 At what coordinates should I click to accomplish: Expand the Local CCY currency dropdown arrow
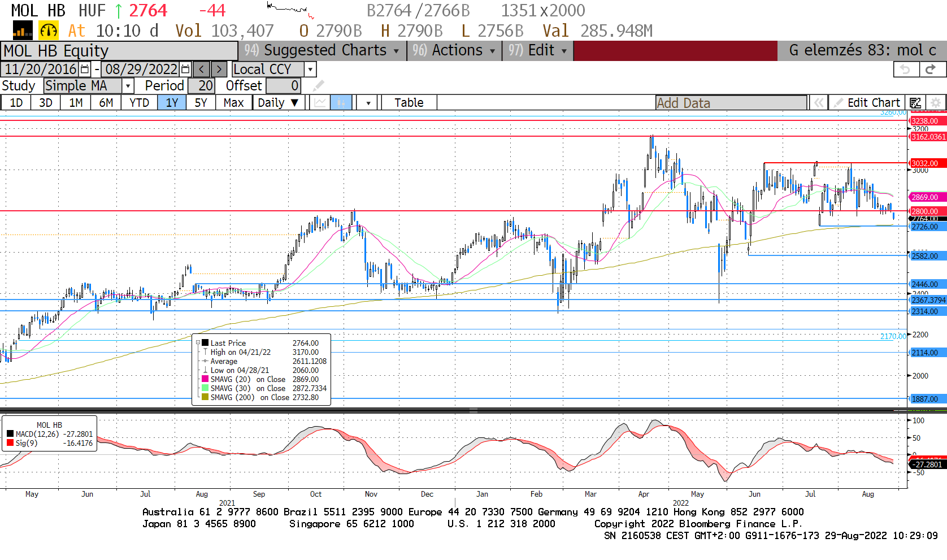coord(310,69)
